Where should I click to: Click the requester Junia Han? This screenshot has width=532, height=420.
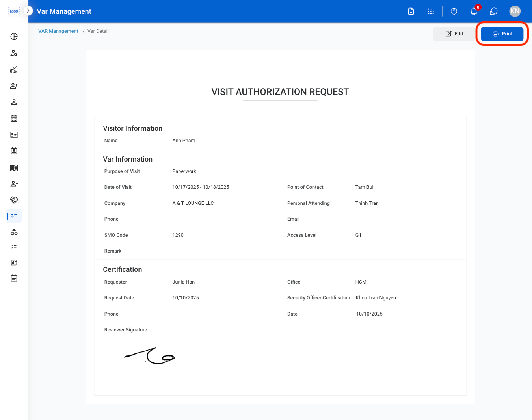(x=184, y=282)
